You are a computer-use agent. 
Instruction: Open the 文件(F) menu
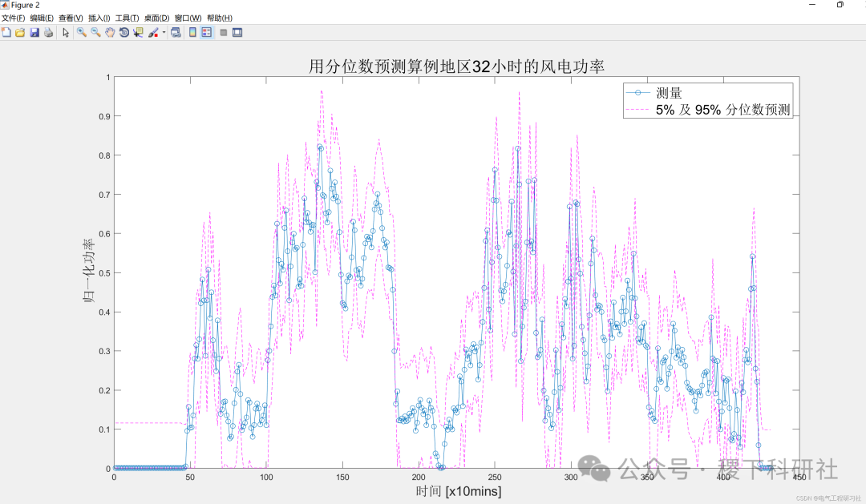[13, 18]
